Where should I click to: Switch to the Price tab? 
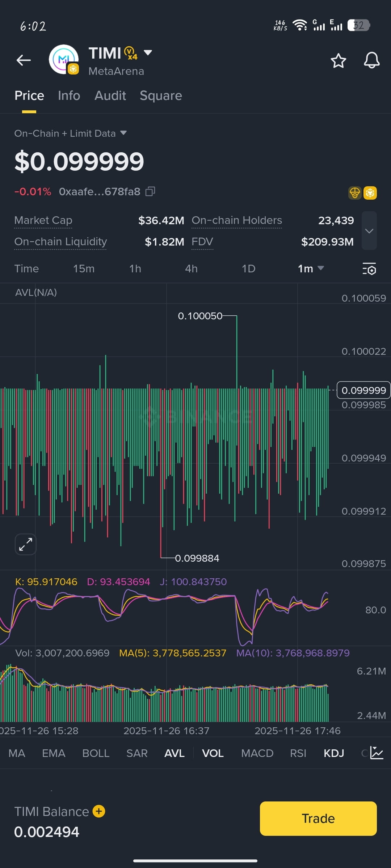pyautogui.click(x=29, y=95)
